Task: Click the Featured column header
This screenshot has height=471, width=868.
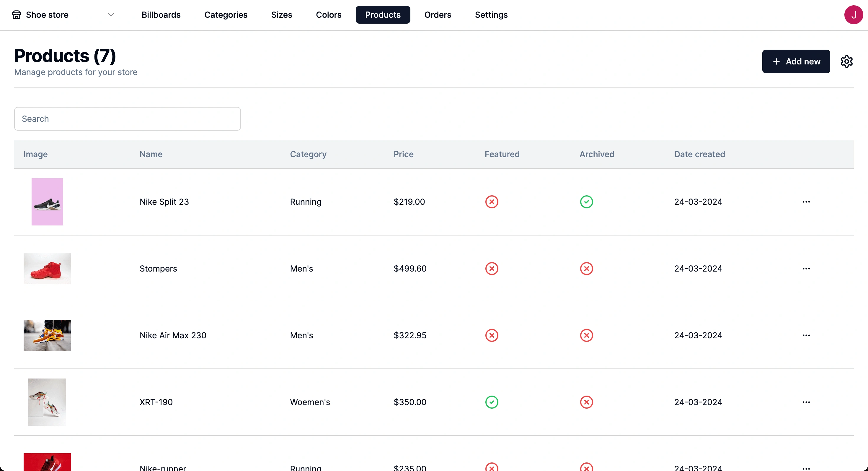Action: coord(502,155)
